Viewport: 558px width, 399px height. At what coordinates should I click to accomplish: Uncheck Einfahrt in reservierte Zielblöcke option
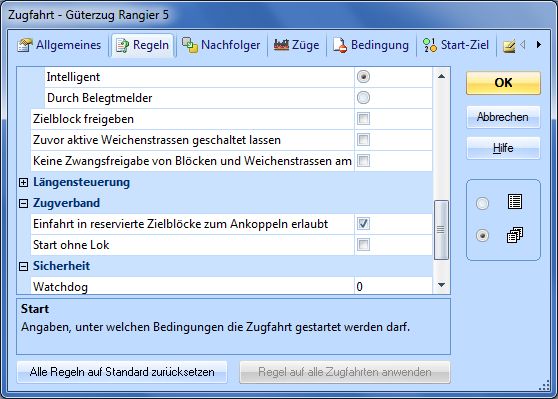(363, 224)
